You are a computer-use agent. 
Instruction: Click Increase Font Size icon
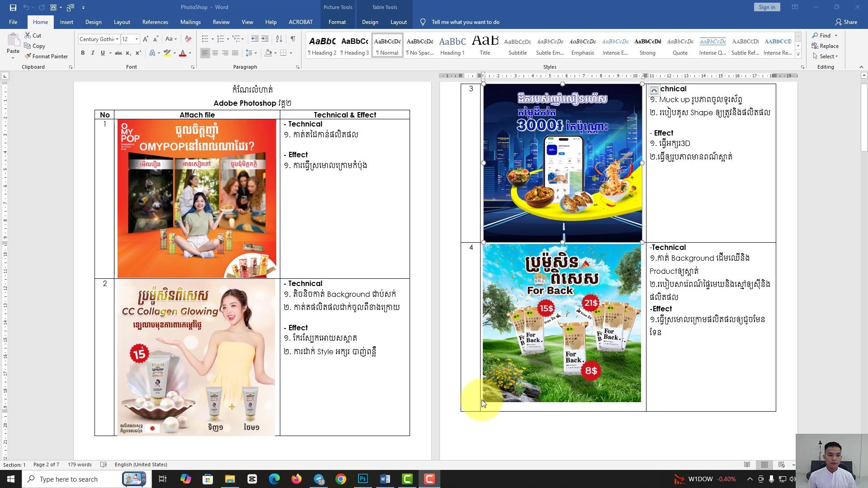146,39
